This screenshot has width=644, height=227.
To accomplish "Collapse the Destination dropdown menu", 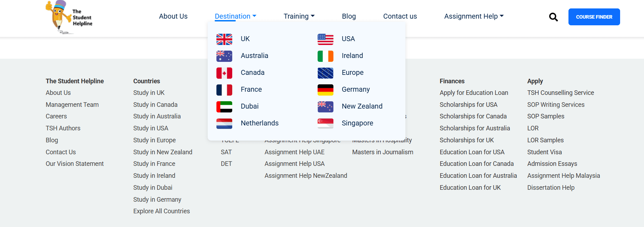I will pyautogui.click(x=235, y=16).
